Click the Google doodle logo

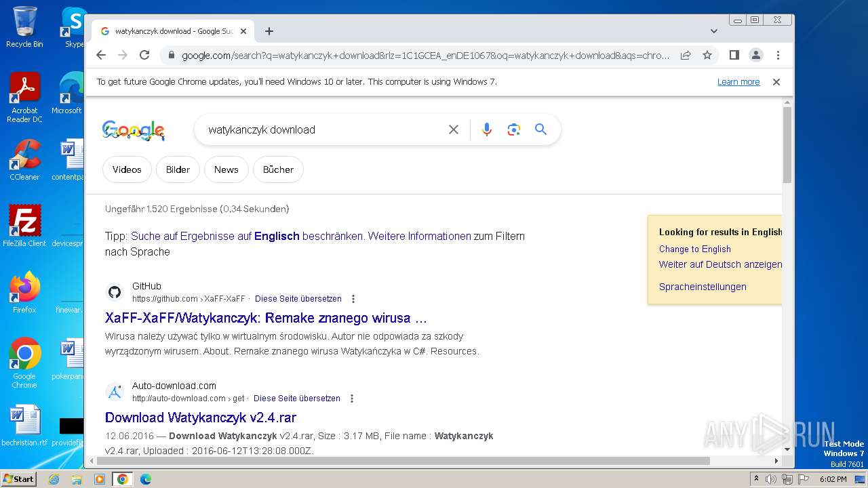(134, 130)
